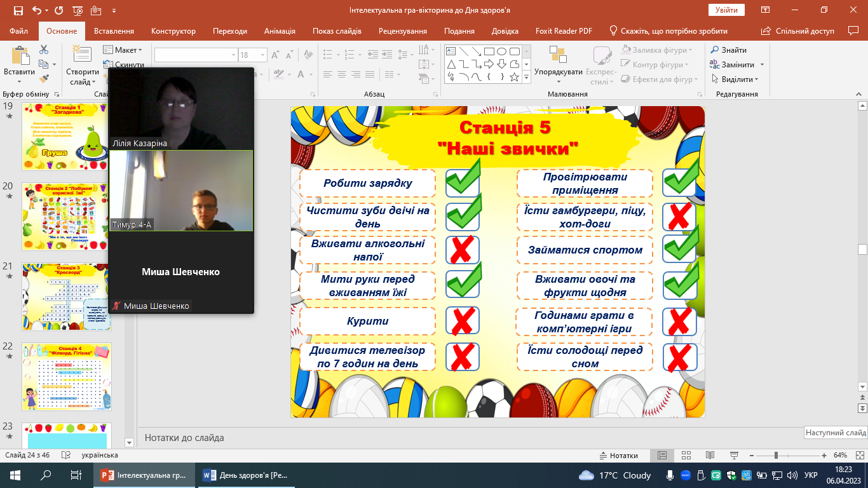Viewport: 868px width, 488px height.
Task: Click the Copy icon in clipboard group
Action: point(43,64)
